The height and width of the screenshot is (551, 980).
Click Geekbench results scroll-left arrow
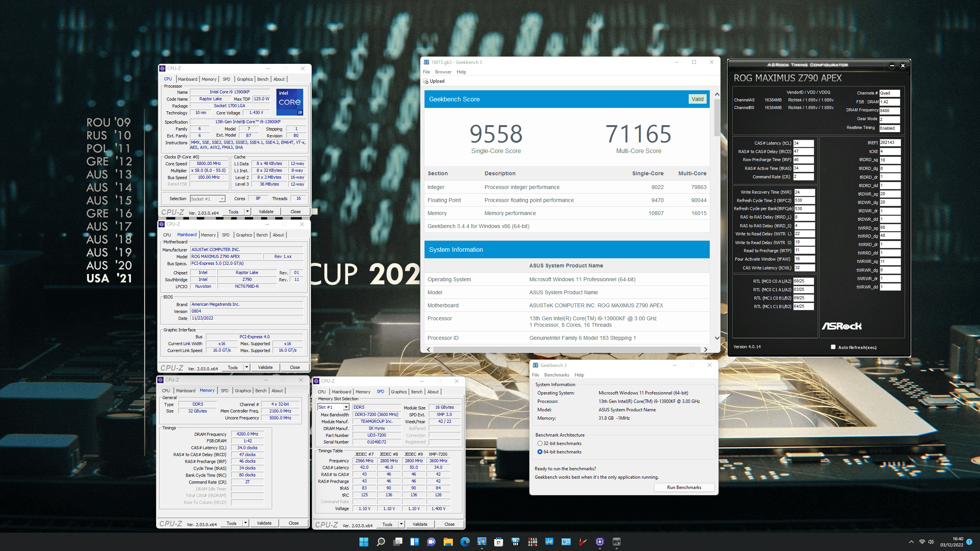coord(429,349)
